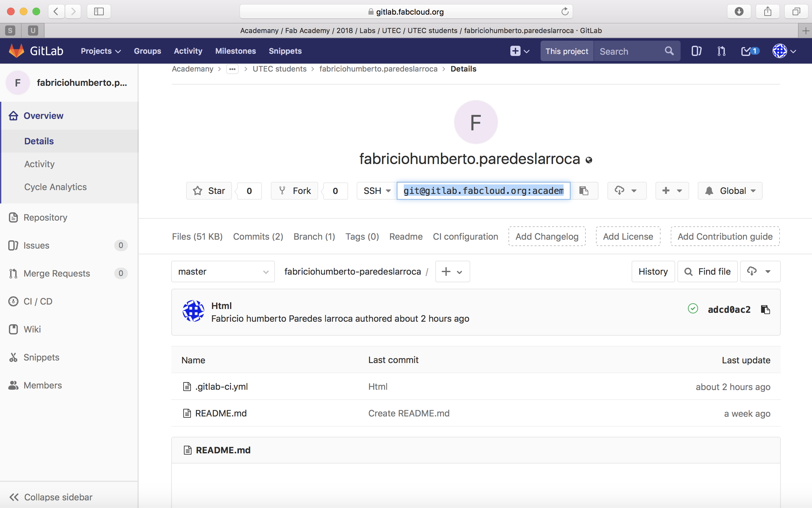Open the master branch selector
The width and height of the screenshot is (812, 508).
[223, 271]
